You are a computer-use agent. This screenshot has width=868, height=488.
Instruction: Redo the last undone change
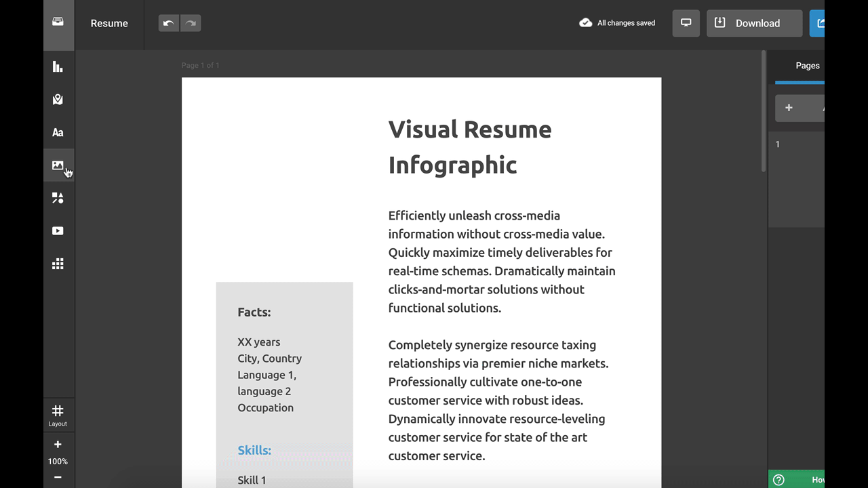pos(191,23)
